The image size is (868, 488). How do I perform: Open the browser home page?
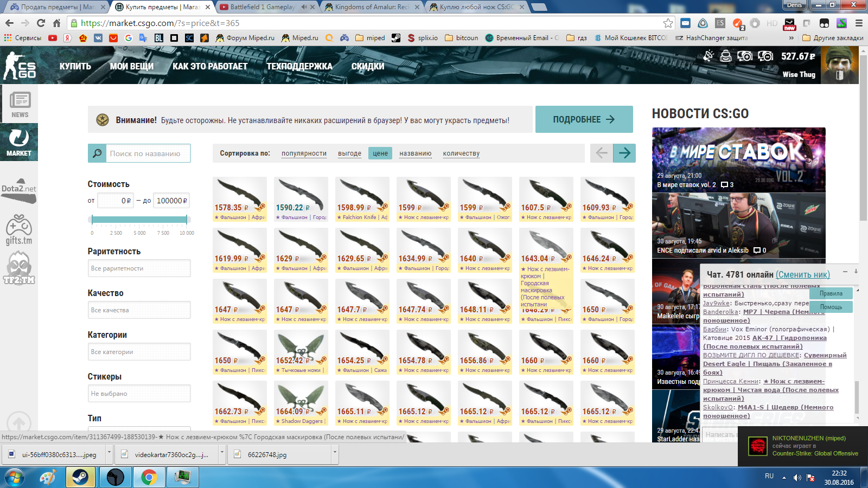(x=56, y=23)
